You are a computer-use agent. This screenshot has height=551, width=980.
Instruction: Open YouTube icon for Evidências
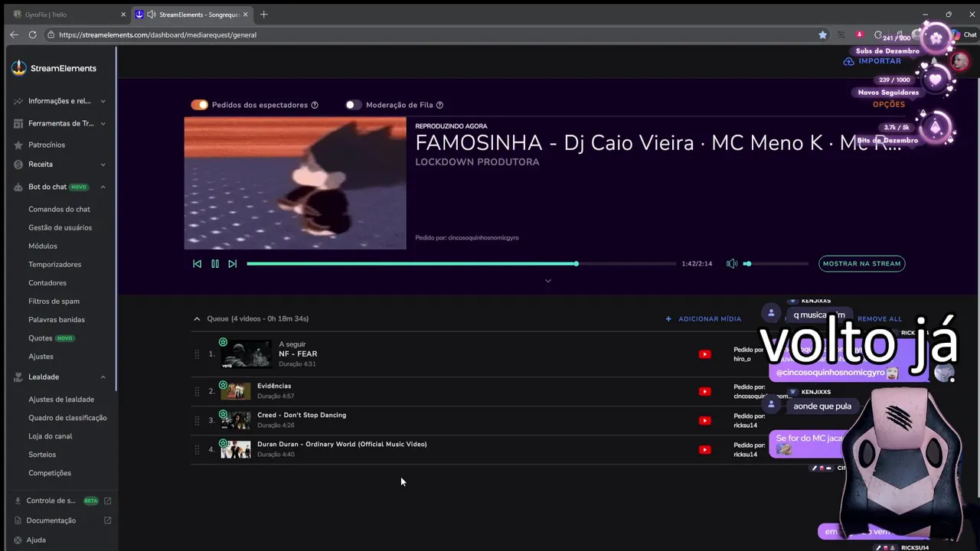coord(704,392)
